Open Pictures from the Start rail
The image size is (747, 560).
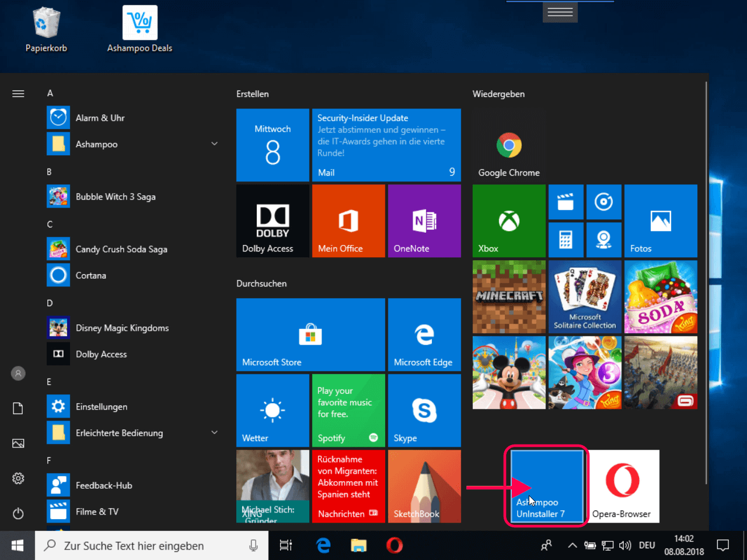(x=18, y=443)
